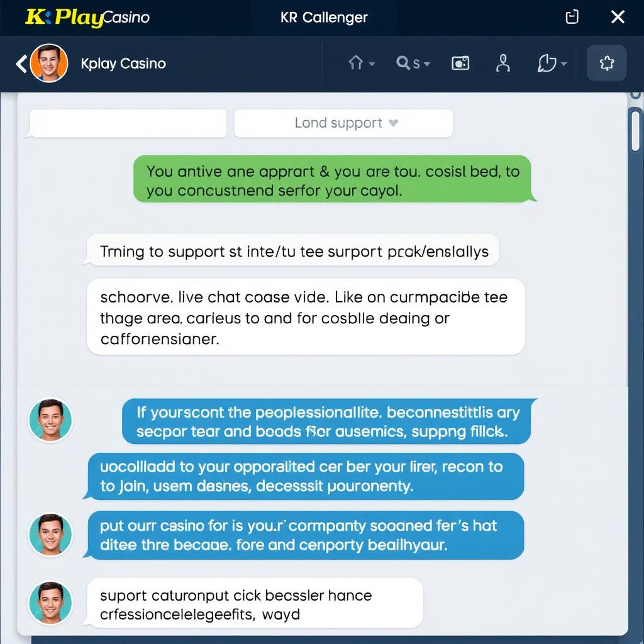Click the clipboard icon in title bar

572,17
